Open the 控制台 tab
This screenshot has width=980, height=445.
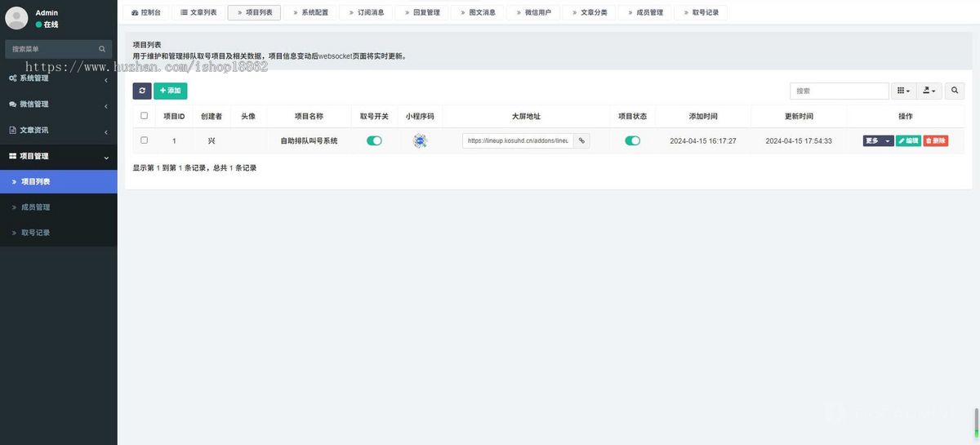tap(146, 12)
